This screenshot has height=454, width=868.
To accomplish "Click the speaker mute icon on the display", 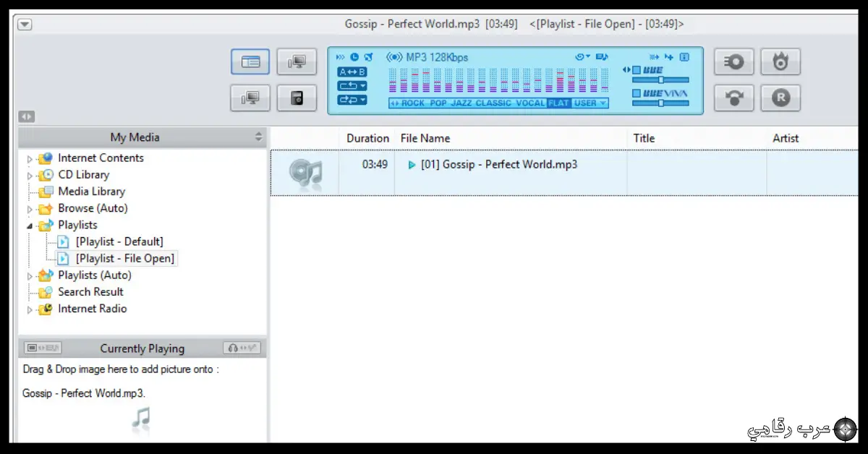I will click(367, 56).
